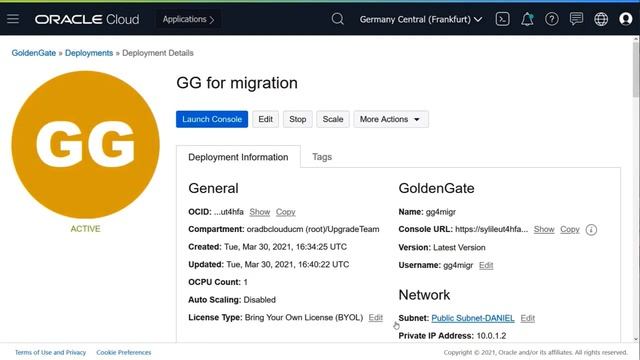
Task: Open Cookie Preferences link
Action: [x=124, y=352]
